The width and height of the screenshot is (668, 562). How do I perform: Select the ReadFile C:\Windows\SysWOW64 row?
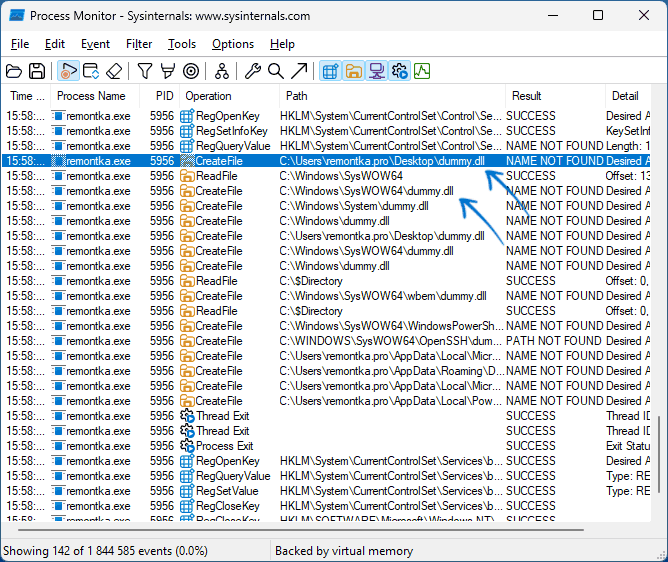coord(326,176)
